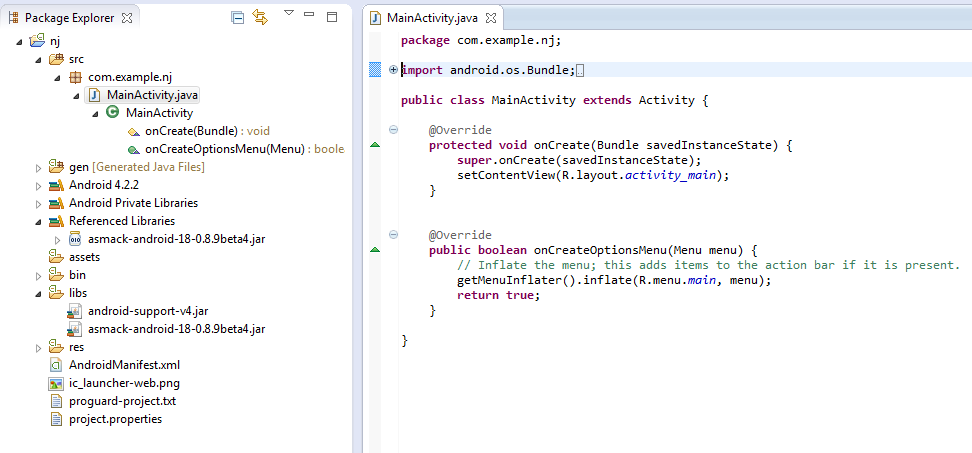Click the gen folder icon

(x=56, y=167)
